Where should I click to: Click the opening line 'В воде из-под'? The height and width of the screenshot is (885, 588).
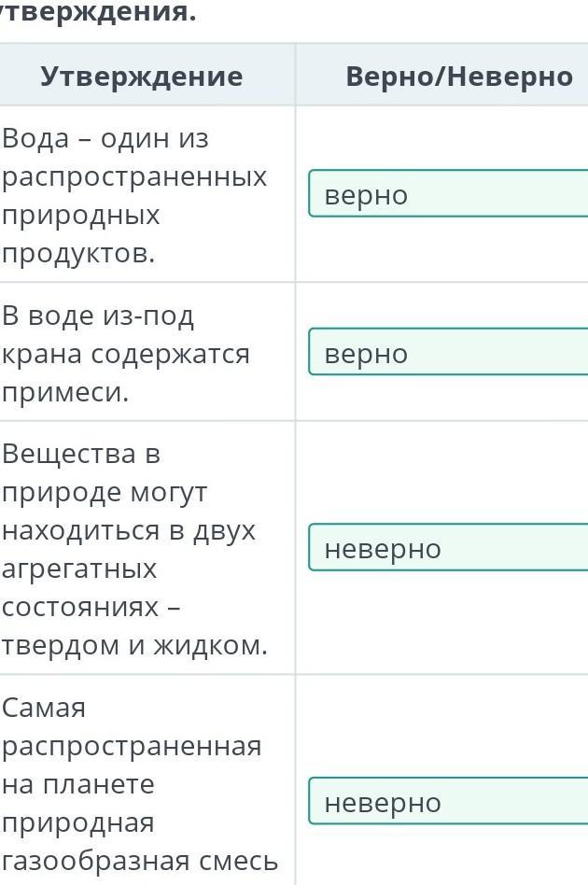click(98, 316)
